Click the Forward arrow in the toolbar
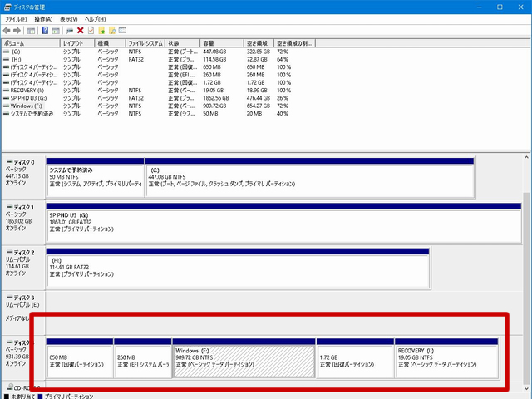 [17, 30]
